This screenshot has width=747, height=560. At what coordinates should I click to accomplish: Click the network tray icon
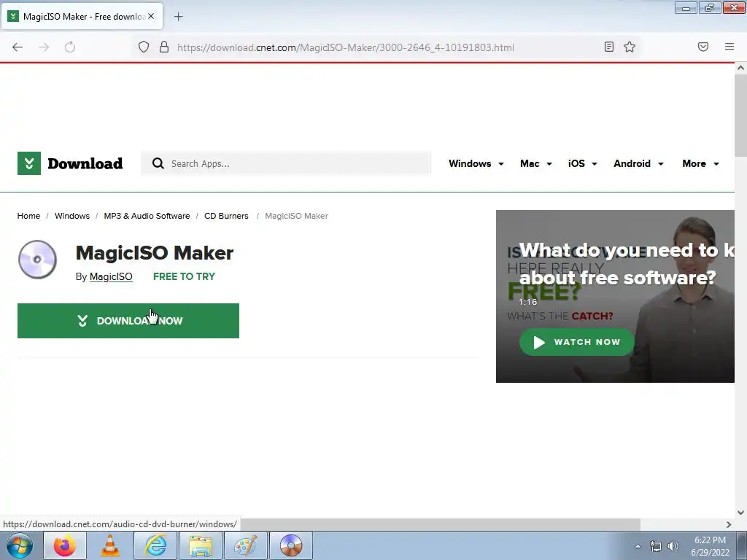(x=656, y=546)
